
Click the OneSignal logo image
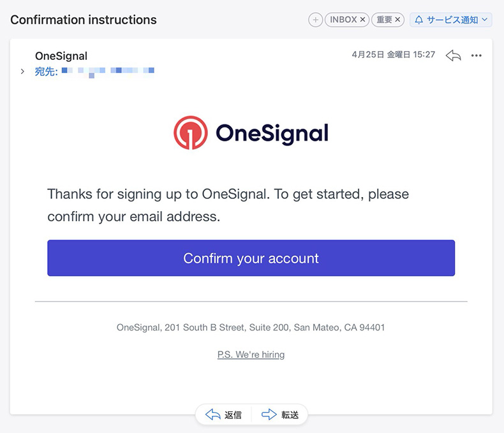[251, 133]
